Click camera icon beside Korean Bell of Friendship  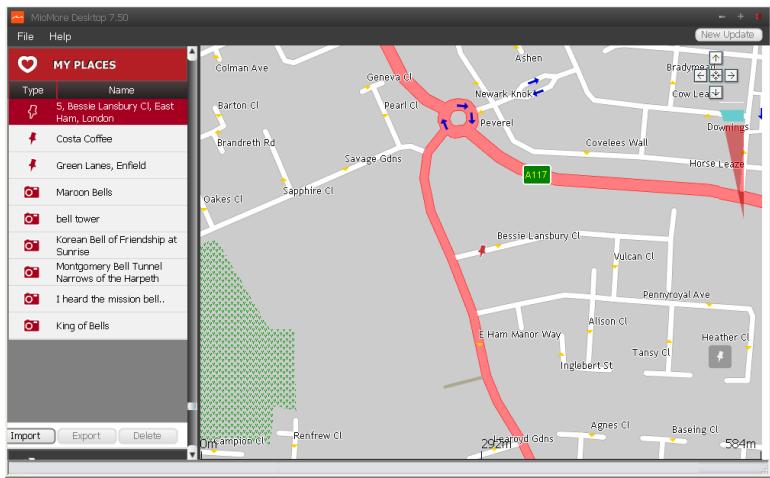tap(31, 245)
